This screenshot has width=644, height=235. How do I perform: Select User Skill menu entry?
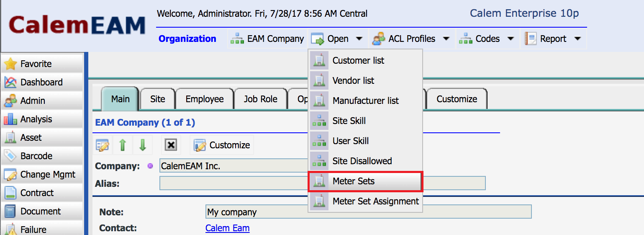click(x=365, y=141)
